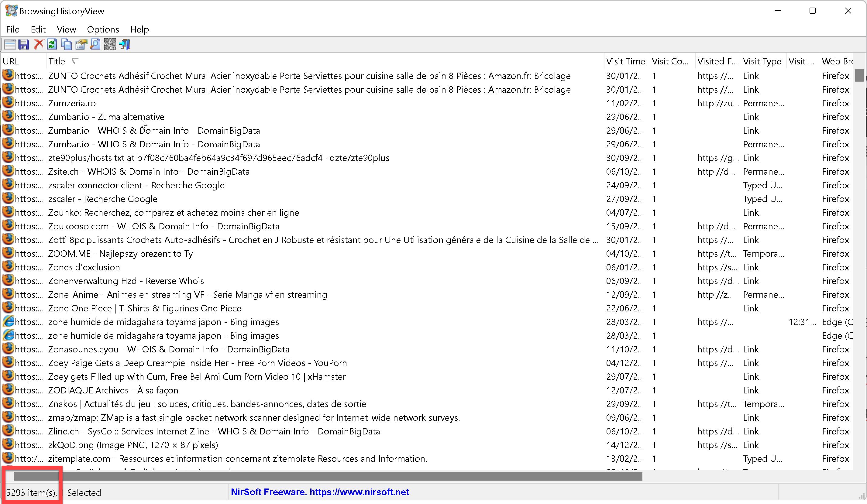Viewport: 867px width, 504px height.
Task: Sort by the Visit Type column header
Action: 762,61
